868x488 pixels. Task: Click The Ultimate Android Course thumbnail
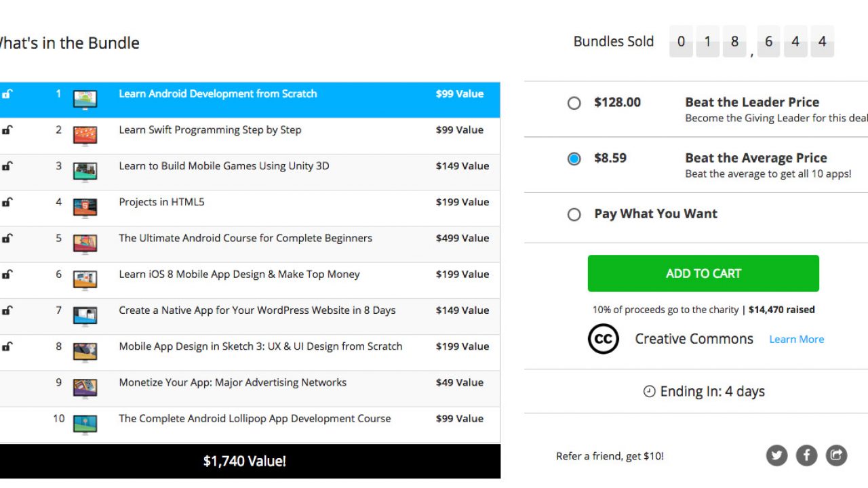point(85,242)
